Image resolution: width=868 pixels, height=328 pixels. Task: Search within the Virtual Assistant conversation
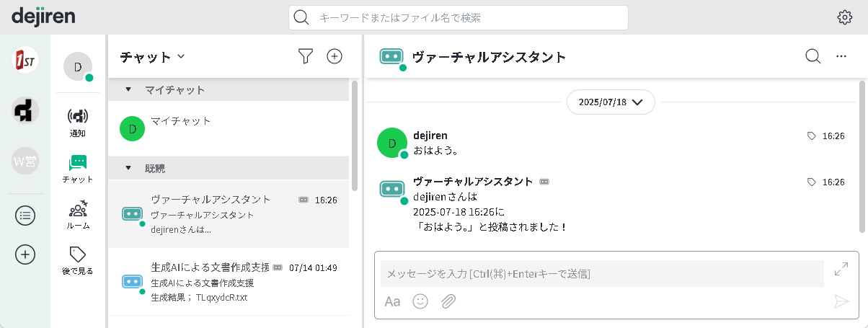pyautogui.click(x=812, y=56)
